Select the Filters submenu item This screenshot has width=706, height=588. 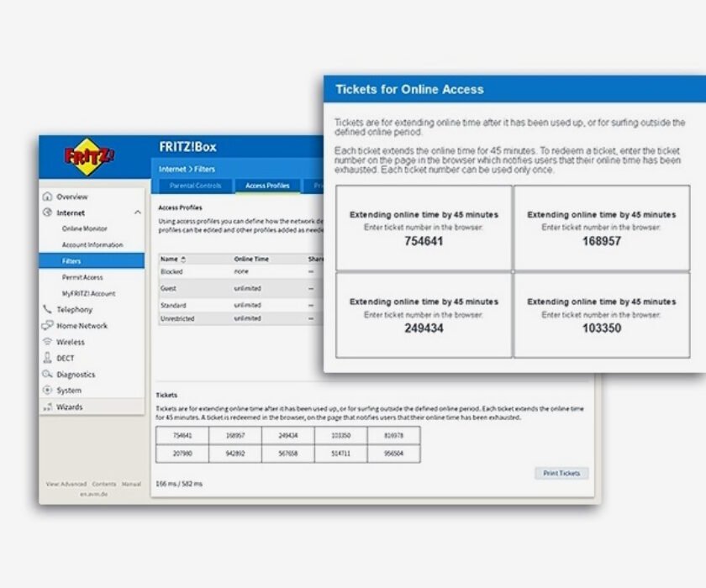(92, 261)
